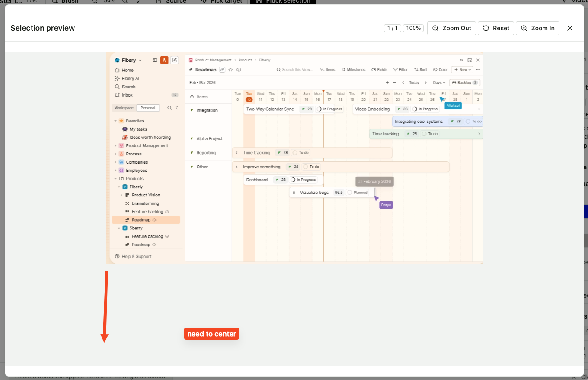Click the compose new entity pencil icon
588x380 pixels.
(174, 60)
